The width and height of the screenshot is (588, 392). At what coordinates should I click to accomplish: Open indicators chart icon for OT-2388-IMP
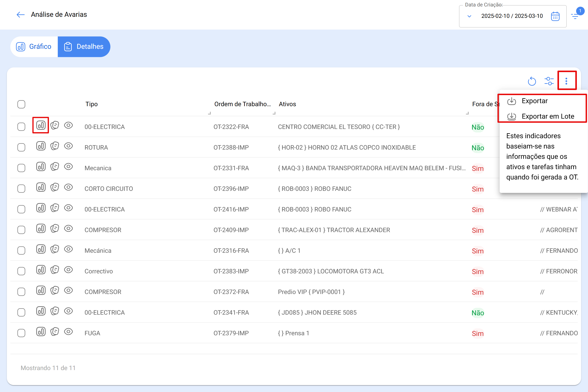[41, 146]
